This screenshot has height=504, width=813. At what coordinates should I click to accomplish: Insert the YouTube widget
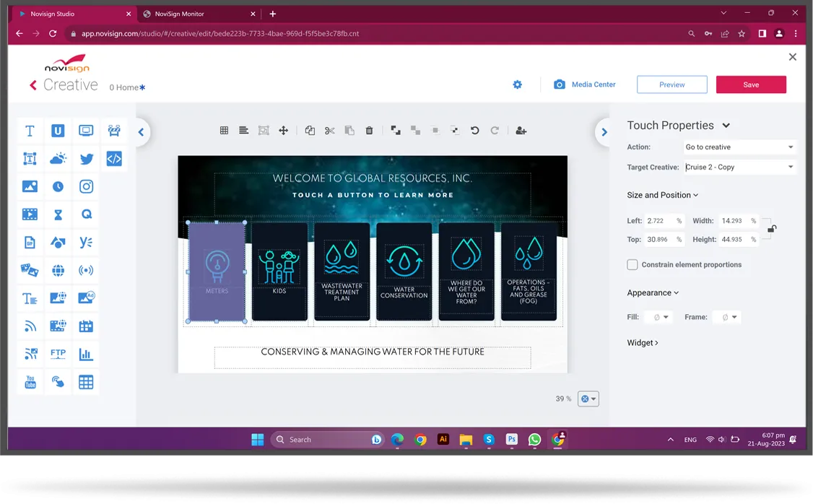30,382
